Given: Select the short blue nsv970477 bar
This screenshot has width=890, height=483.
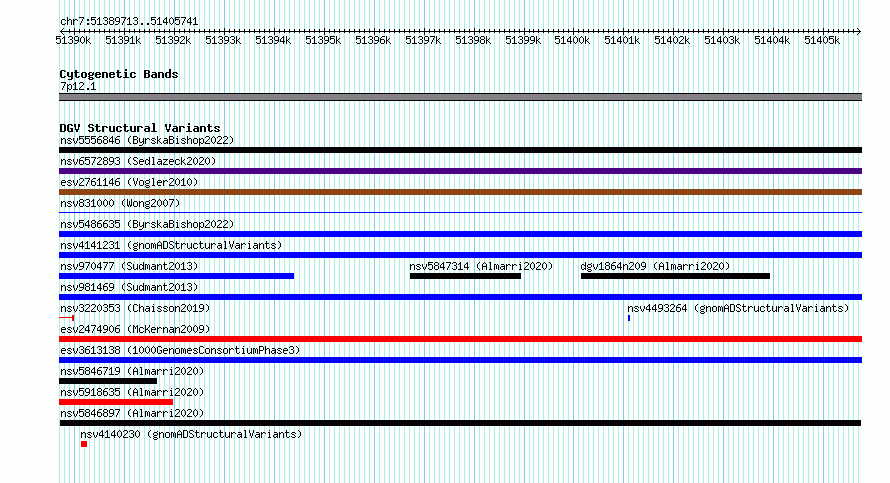Looking at the screenshot, I should [x=177, y=276].
